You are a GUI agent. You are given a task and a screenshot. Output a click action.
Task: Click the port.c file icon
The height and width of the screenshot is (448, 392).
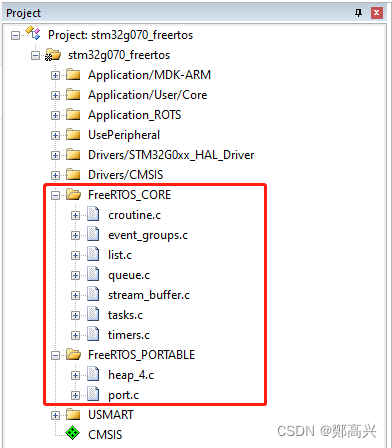(x=93, y=394)
